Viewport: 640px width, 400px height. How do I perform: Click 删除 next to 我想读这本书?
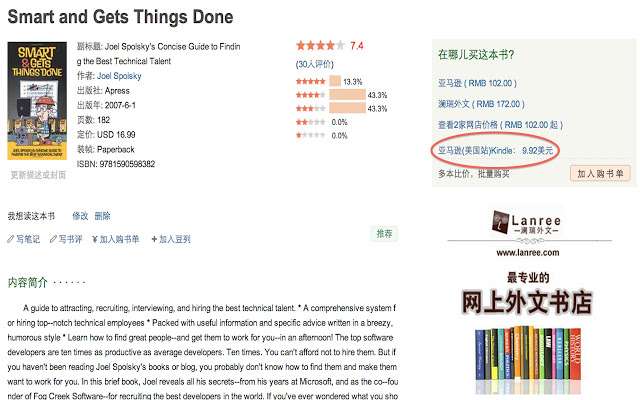pyautogui.click(x=102, y=216)
